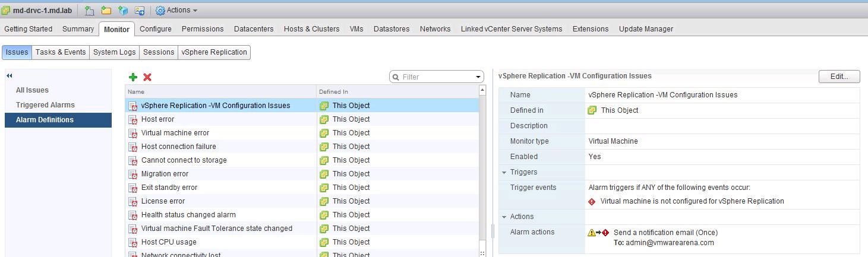The height and width of the screenshot is (257, 868).
Task: Click the Actions gear icon
Action: pos(160,10)
